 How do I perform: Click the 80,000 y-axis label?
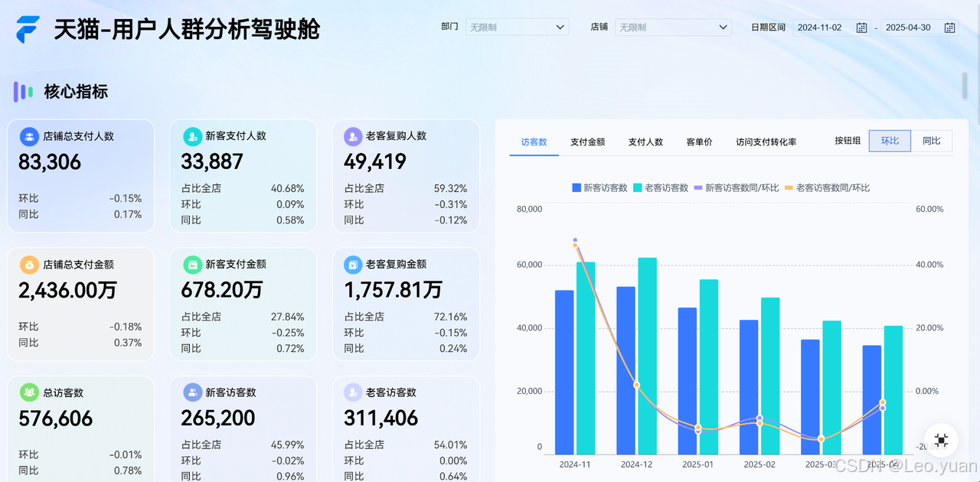pos(530,209)
